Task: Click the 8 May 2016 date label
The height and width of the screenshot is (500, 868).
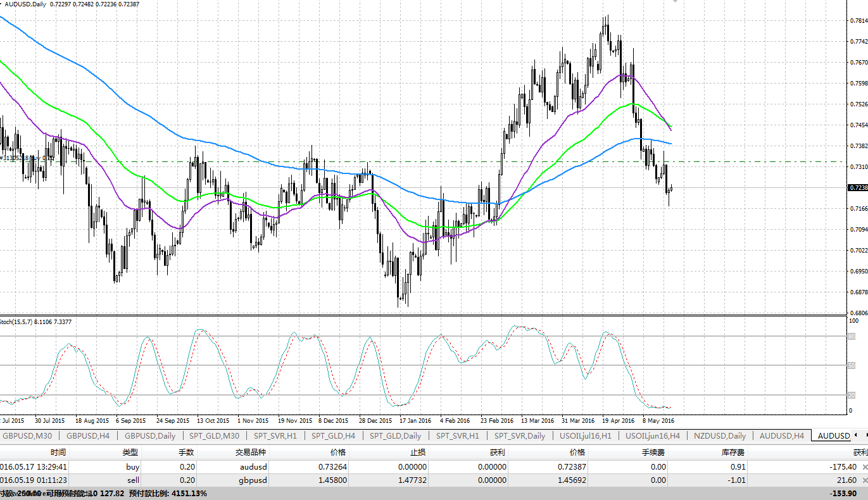Action: coord(658,420)
